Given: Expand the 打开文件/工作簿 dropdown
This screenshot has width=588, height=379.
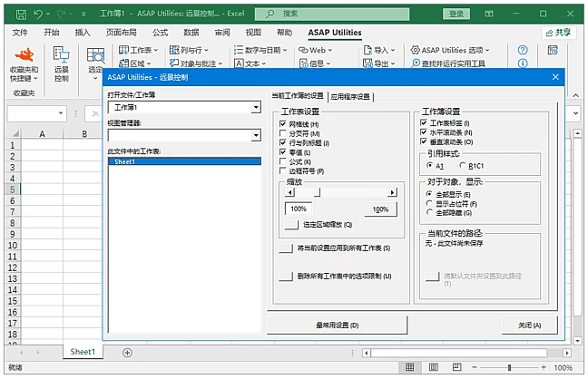Looking at the screenshot, I should pos(257,107).
